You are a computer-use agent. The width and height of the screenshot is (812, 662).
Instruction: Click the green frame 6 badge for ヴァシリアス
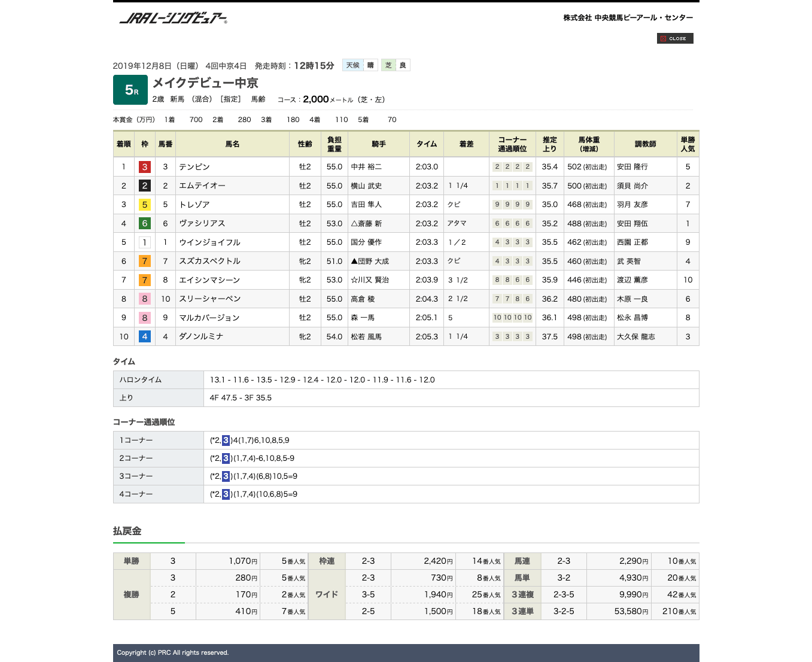click(x=144, y=223)
